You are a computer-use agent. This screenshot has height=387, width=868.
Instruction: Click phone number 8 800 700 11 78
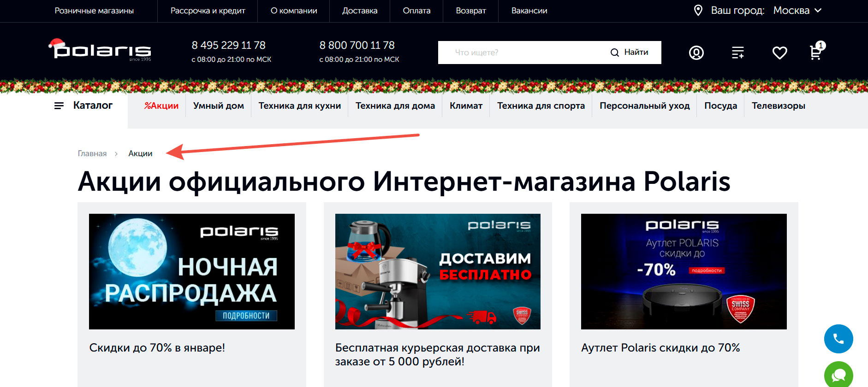click(x=357, y=45)
